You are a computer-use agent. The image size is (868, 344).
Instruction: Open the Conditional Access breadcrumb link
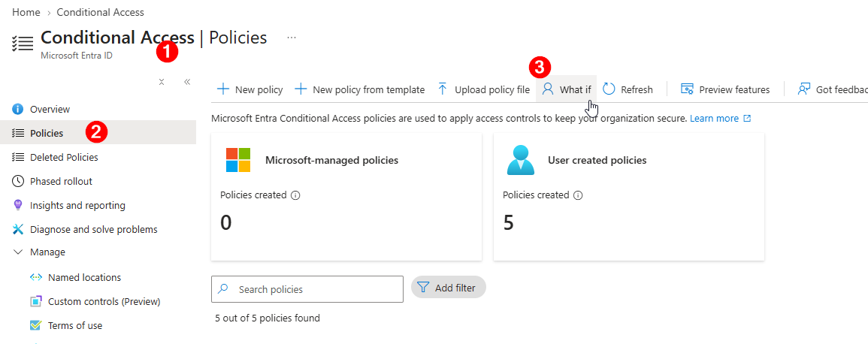tap(100, 11)
